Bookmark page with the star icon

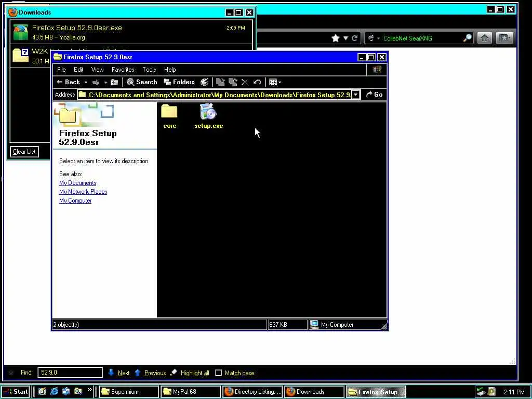pyautogui.click(x=336, y=38)
